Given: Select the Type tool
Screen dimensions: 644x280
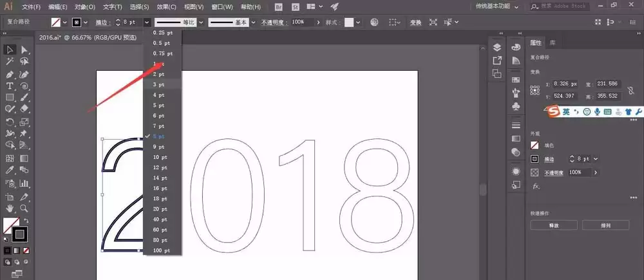Looking at the screenshot, I should tap(10, 86).
